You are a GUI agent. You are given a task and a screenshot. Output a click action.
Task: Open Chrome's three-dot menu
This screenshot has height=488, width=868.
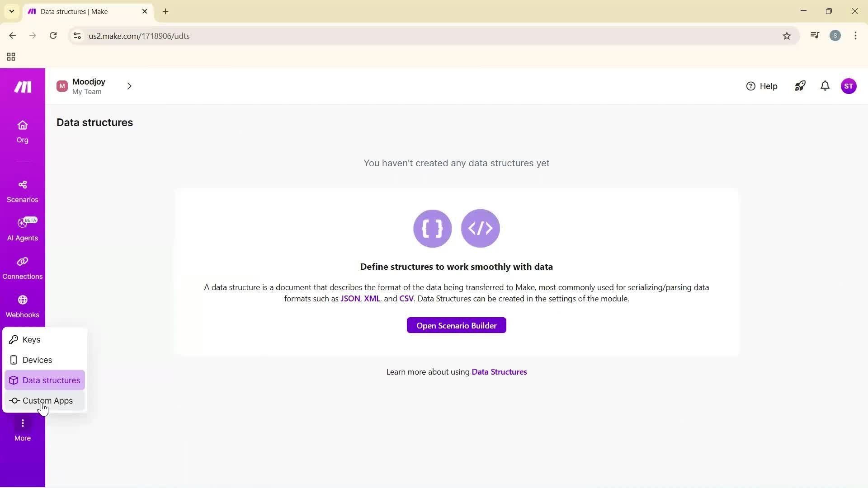click(855, 36)
